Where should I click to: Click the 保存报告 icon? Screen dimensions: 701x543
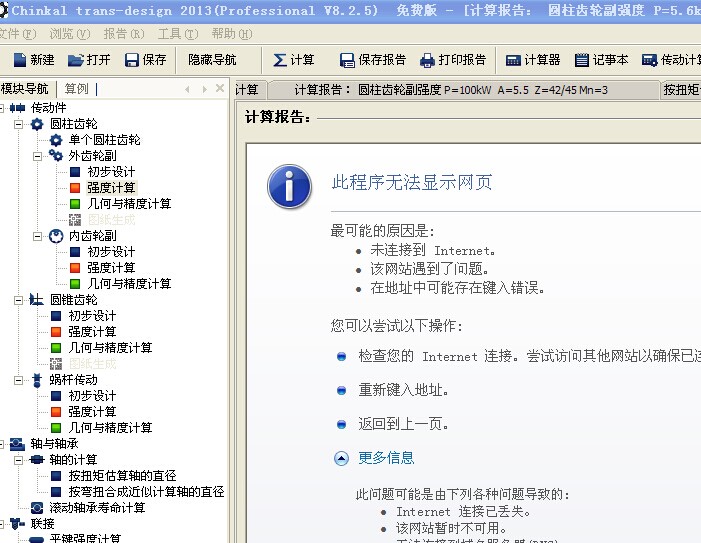[347, 60]
